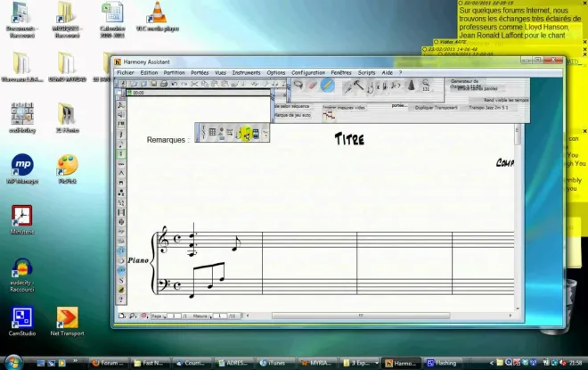Click the bass clef on the Piano staff

(x=164, y=285)
